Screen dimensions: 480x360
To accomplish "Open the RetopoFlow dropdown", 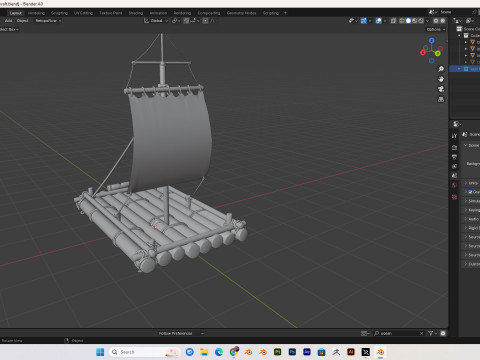I will 48,21.
